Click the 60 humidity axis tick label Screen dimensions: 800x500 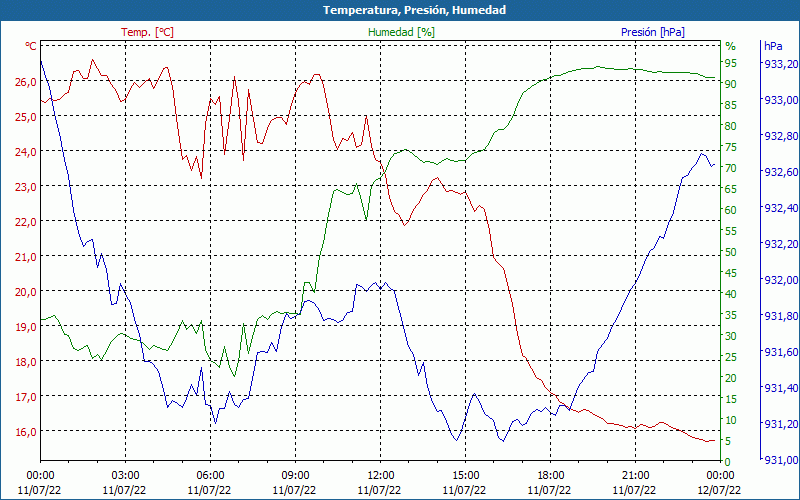coord(731,210)
